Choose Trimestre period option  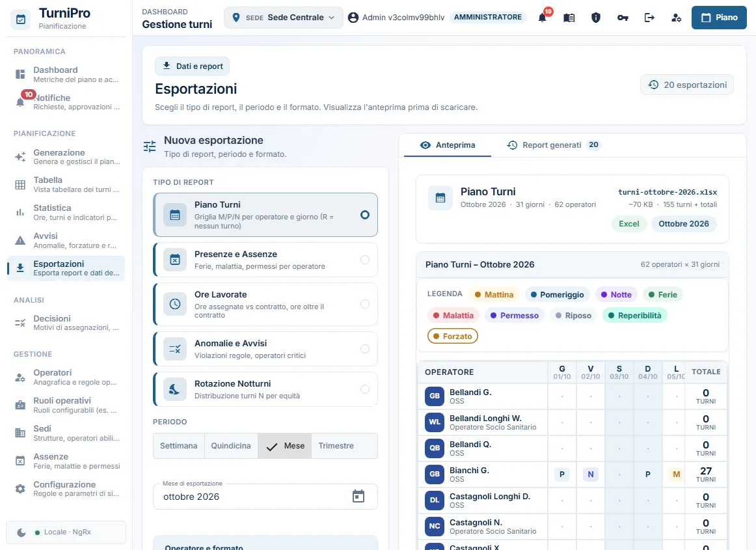(336, 446)
